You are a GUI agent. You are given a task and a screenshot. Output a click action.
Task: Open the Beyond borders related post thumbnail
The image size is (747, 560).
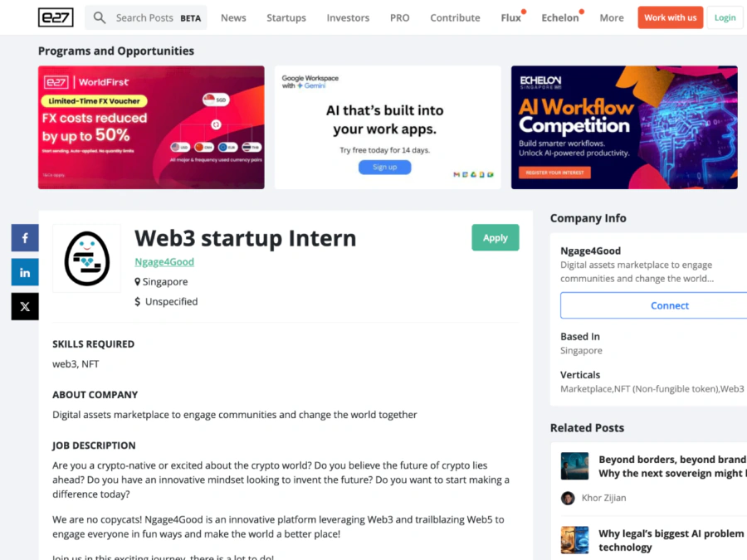(x=574, y=465)
